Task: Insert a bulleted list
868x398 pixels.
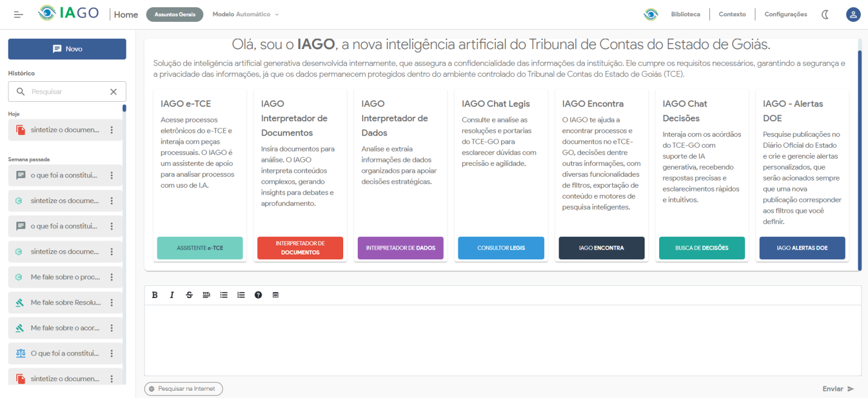Action: (224, 295)
